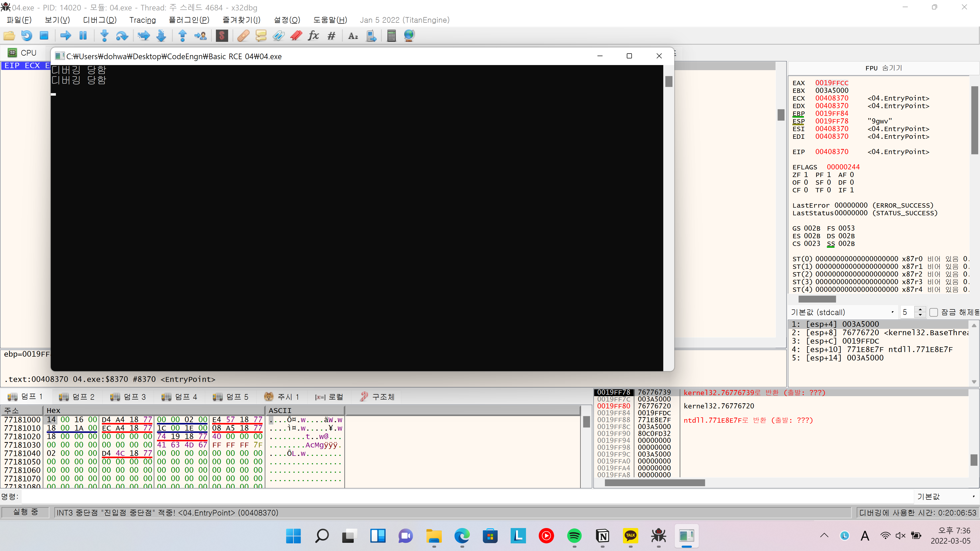Restart the debuggee with restart icon
This screenshot has width=980, height=551.
coord(27,36)
